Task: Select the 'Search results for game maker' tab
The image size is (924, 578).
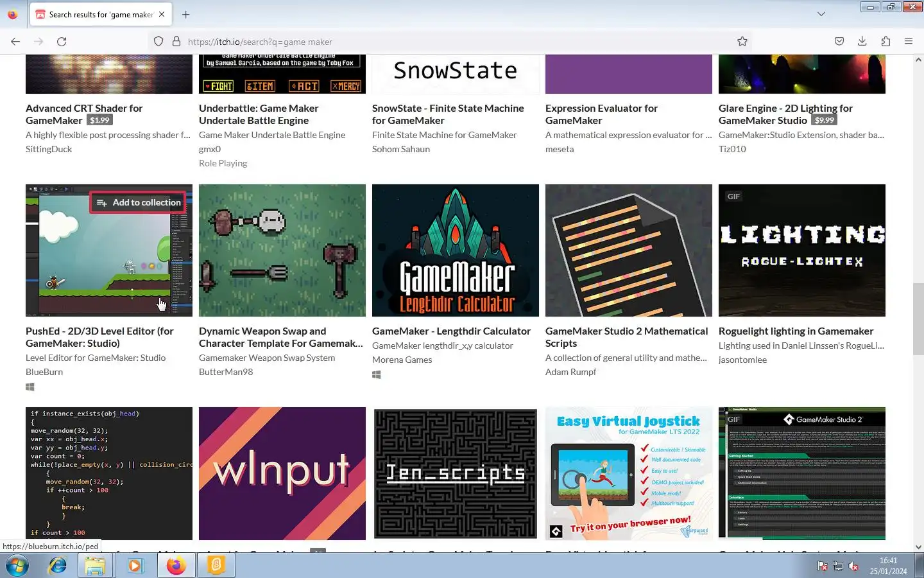Action: (101, 14)
